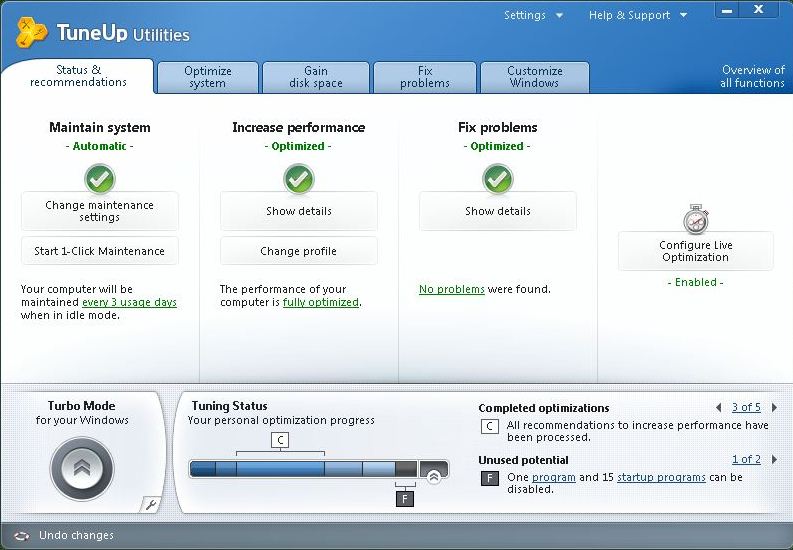Click the fully optimized link

point(321,302)
